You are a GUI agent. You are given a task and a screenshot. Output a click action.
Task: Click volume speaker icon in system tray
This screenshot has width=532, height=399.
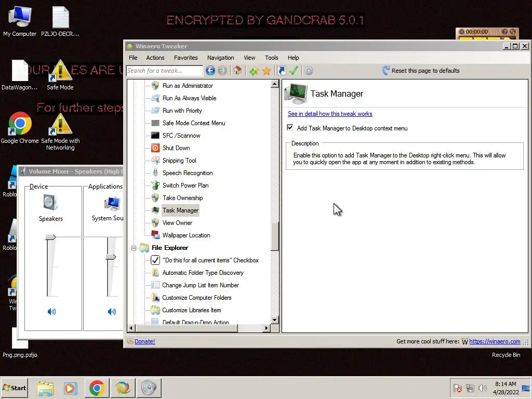[482, 388]
